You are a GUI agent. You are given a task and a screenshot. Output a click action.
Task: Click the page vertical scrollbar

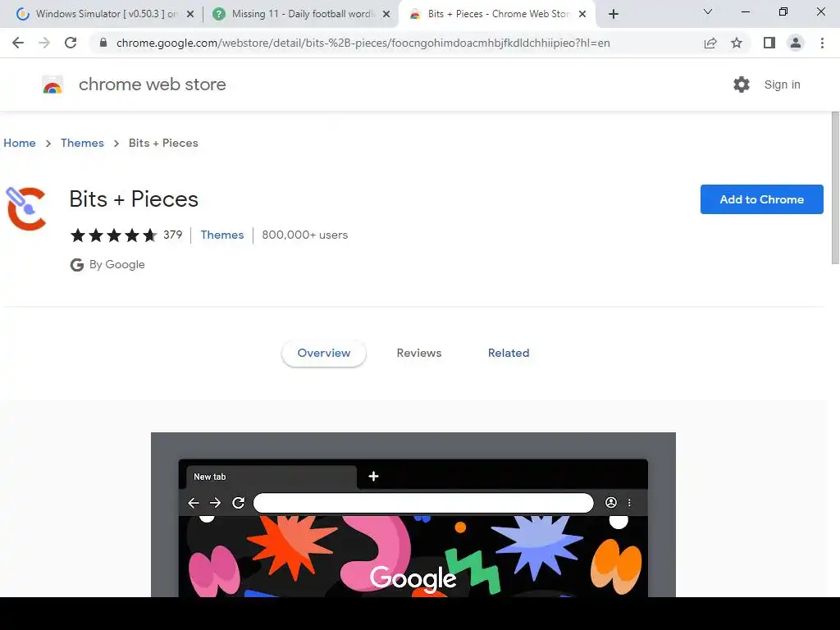(x=835, y=188)
